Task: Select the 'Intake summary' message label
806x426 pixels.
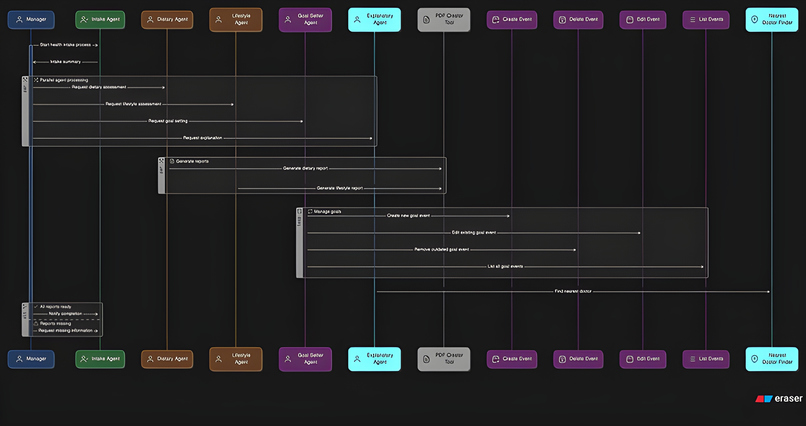Action: click(65, 62)
